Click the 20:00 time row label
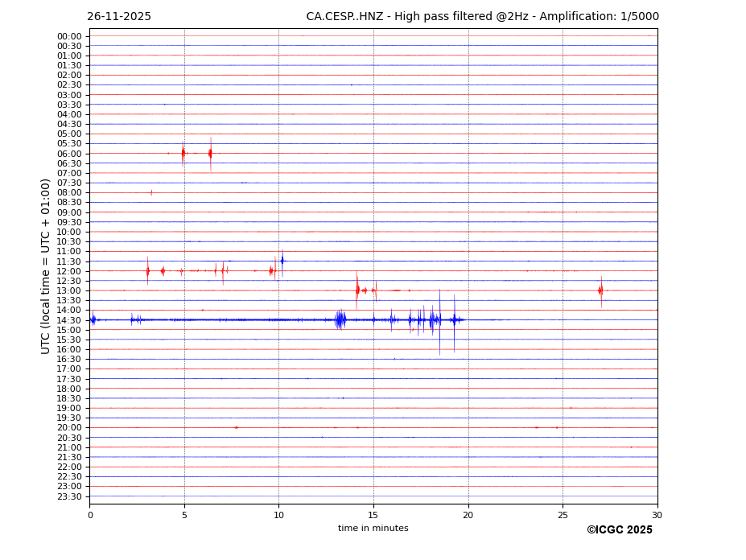The height and width of the screenshot is (560, 746). pyautogui.click(x=68, y=428)
